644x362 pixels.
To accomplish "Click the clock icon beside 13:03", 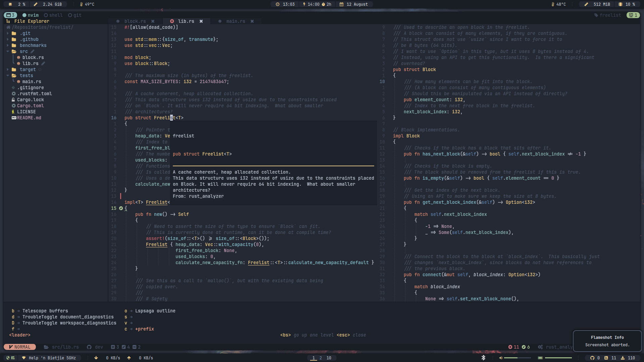I will pos(277,4).
